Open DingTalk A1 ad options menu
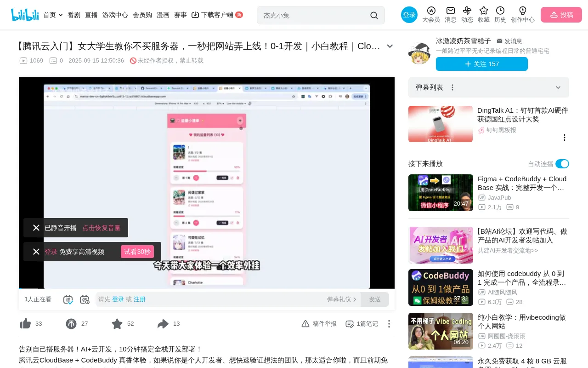This screenshot has height=368, width=588. [x=565, y=138]
